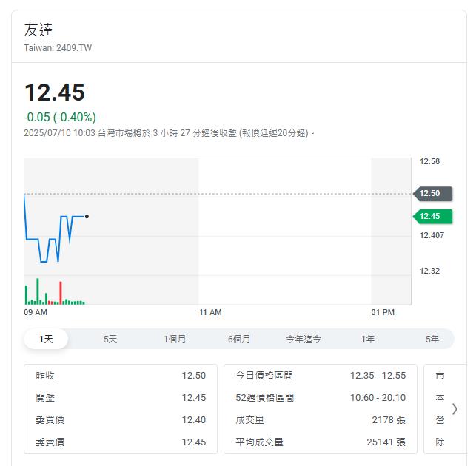476x466 pixels.
Task: Switch chart to 1個月 range
Action: pos(175,339)
